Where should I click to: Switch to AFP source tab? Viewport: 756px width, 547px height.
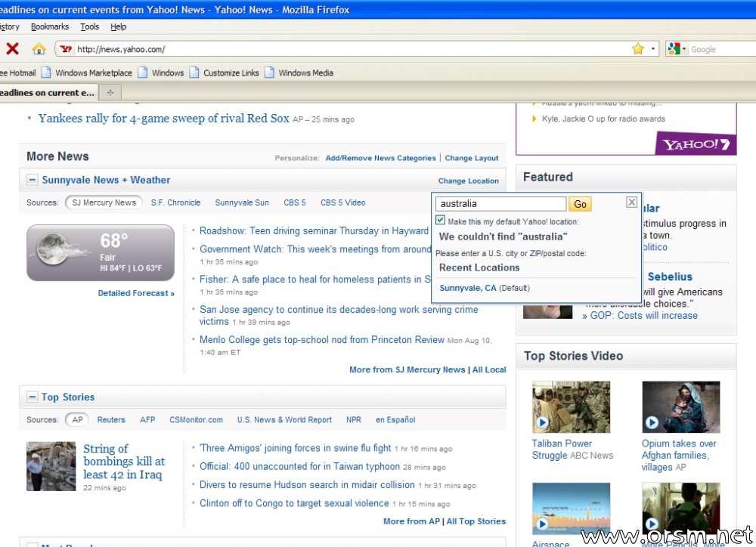pyautogui.click(x=147, y=419)
